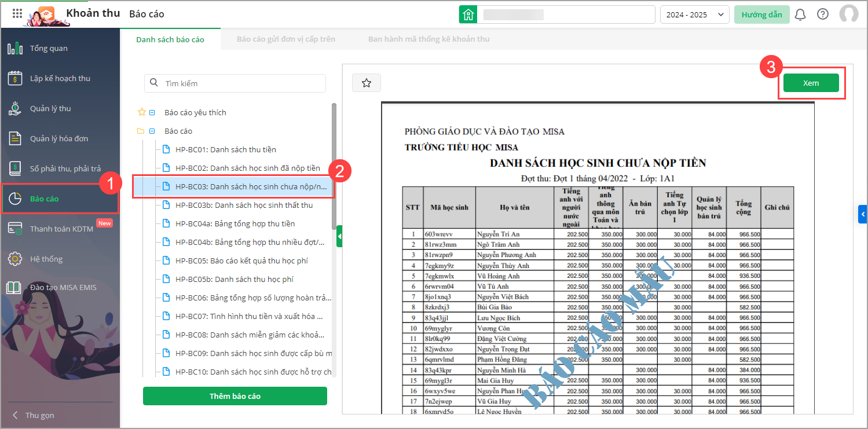
Task: Open the 2024 - 2025 school year dropdown
Action: point(694,14)
